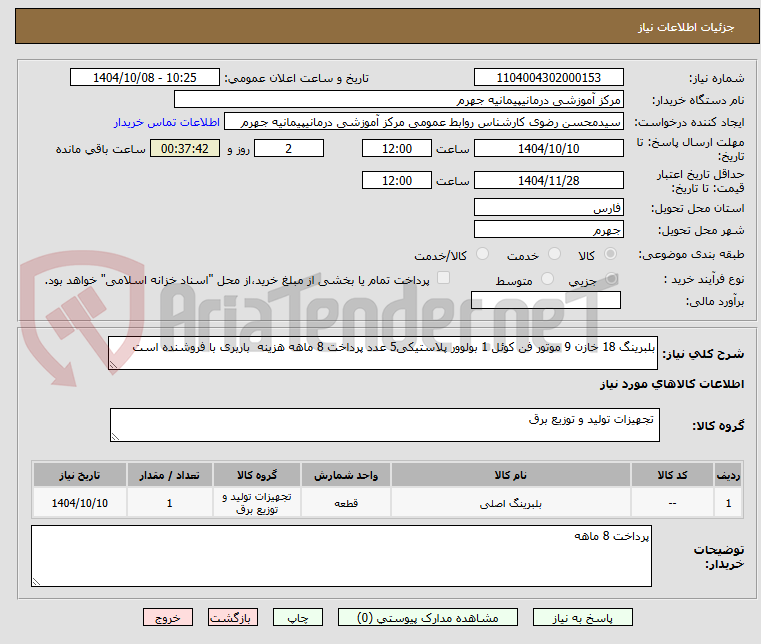Open اطلاعات تماس خریدار link
The height and width of the screenshot is (644, 761).
tap(167, 122)
